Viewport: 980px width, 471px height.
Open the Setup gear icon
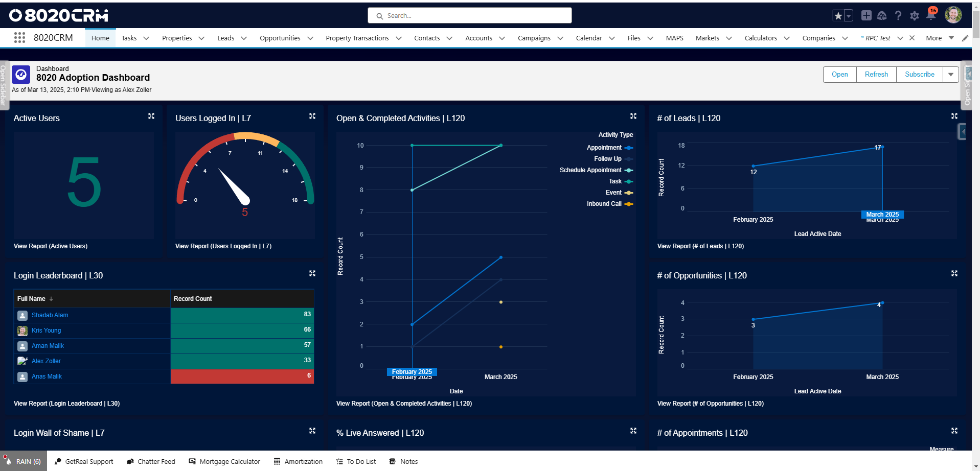click(x=915, y=15)
